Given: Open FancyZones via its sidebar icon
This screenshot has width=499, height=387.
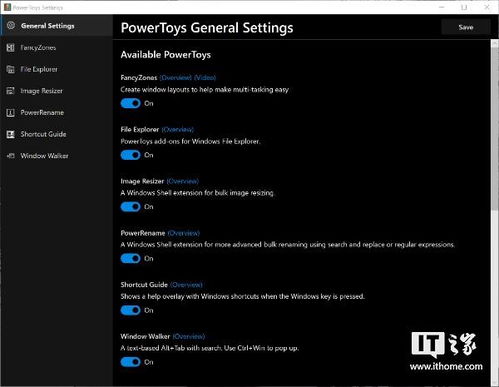Looking at the screenshot, I should 11,48.
